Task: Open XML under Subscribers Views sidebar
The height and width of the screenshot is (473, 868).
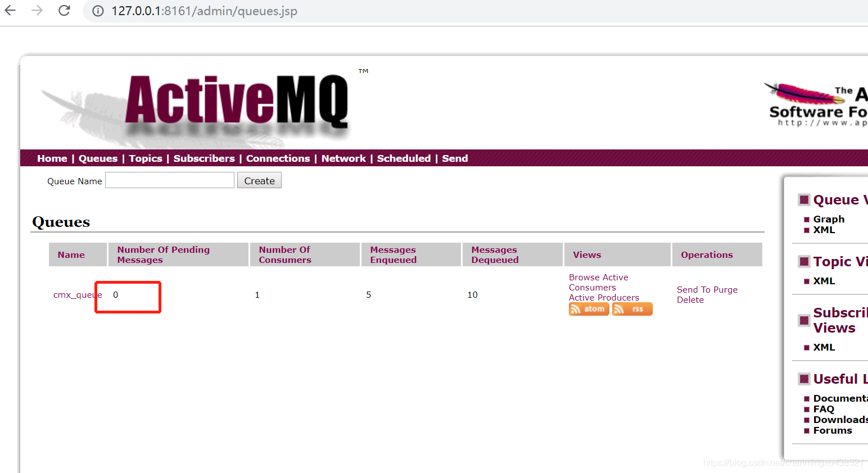Action: 824,347
